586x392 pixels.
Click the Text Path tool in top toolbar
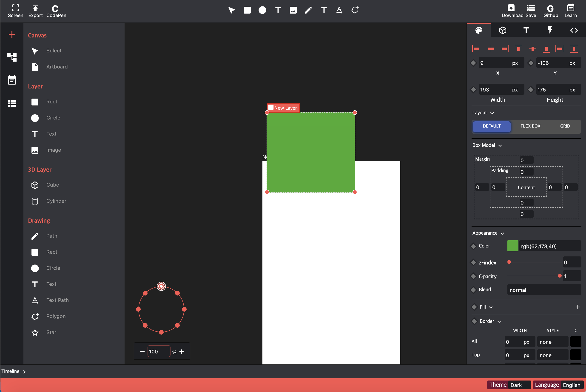[x=339, y=10]
